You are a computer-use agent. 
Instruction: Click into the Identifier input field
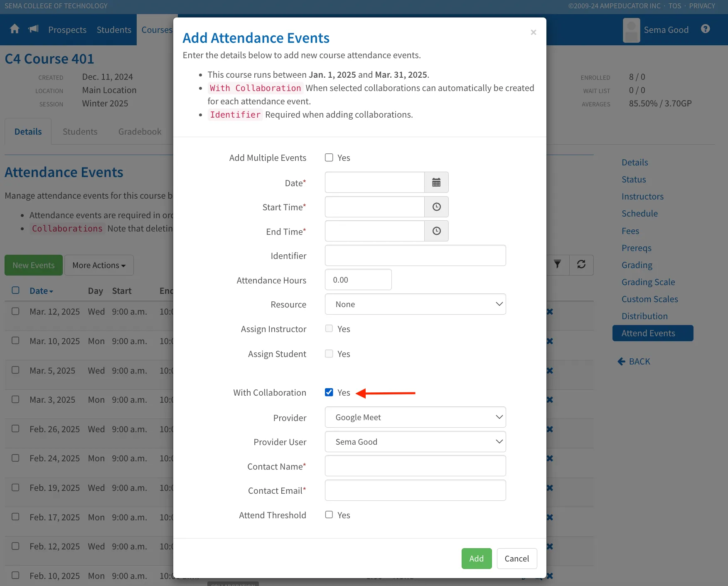[x=415, y=255]
